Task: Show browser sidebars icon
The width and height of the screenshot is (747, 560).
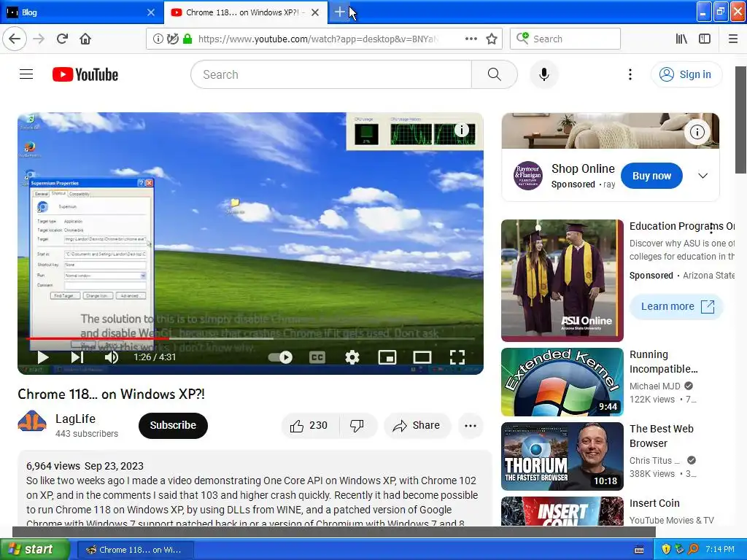Action: [705, 39]
